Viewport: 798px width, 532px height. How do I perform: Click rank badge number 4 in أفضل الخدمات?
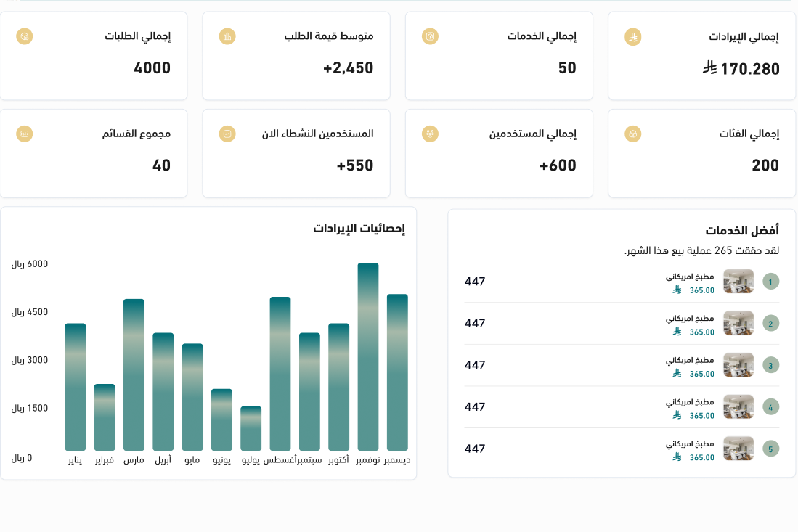[x=771, y=406]
